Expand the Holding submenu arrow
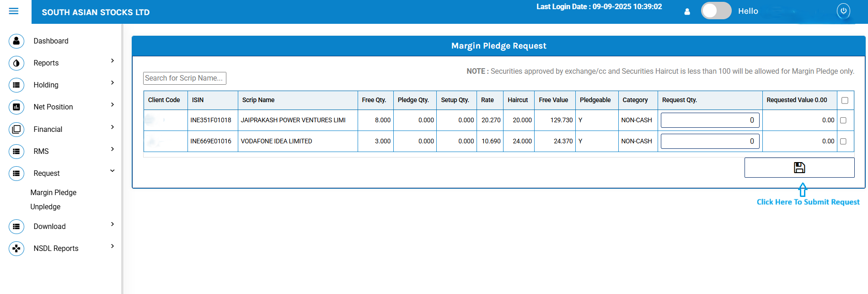Viewport: 868px width, 294px height. (x=113, y=83)
